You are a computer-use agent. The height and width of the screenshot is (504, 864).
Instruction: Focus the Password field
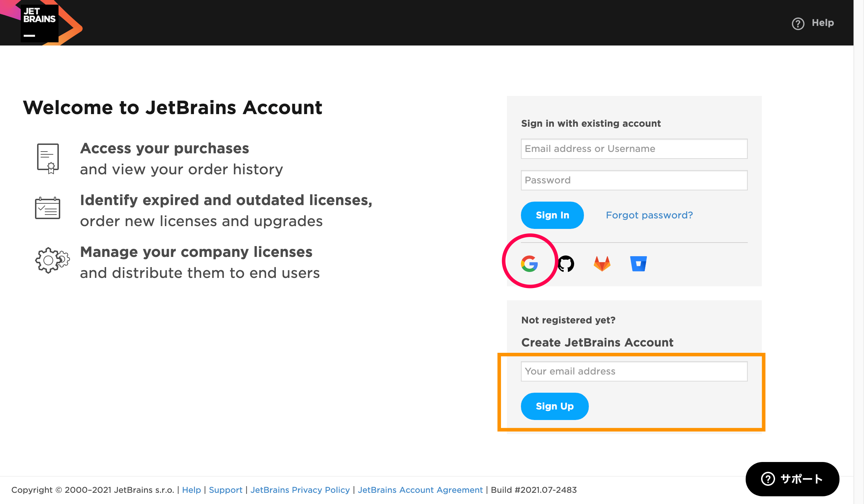pos(634,180)
